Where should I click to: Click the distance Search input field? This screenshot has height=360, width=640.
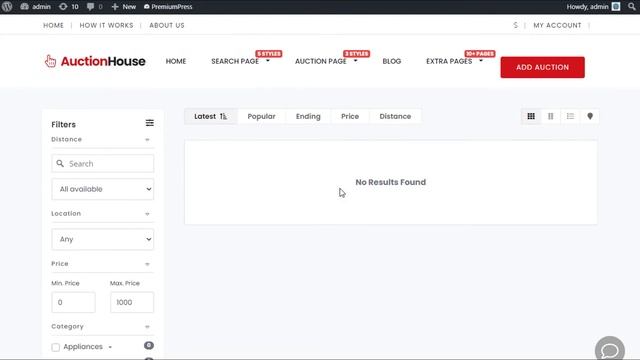tap(102, 164)
